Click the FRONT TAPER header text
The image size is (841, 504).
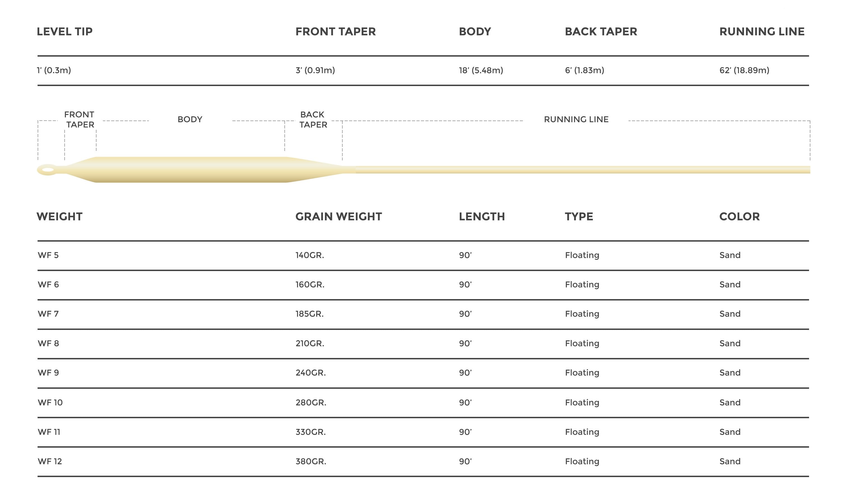[335, 32]
